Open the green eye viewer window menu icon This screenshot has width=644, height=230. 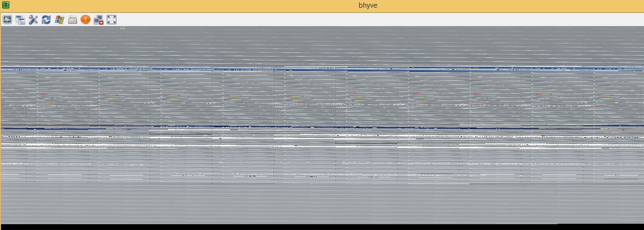point(6,5)
